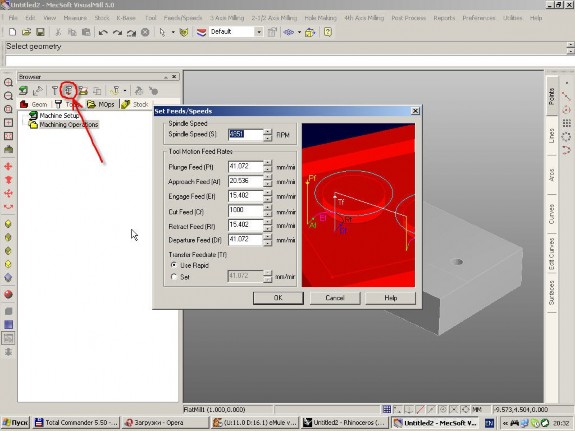The image size is (575, 431).
Task: Click Cancel in Set Feeds/Speeds dialog
Action: (334, 298)
